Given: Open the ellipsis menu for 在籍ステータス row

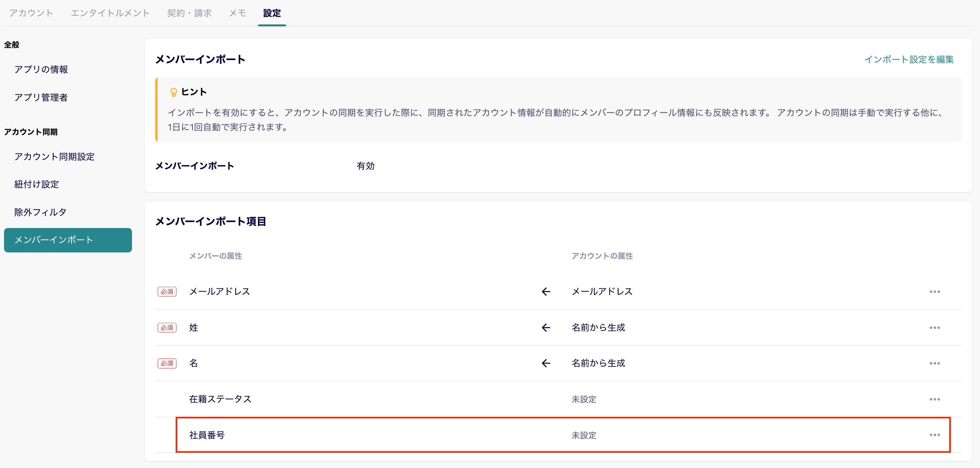Looking at the screenshot, I should pyautogui.click(x=935, y=399).
